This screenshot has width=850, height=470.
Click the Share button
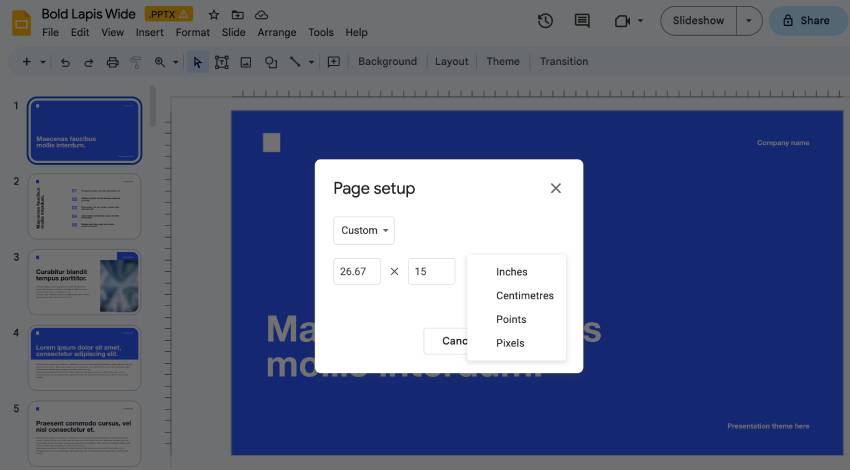pos(806,20)
